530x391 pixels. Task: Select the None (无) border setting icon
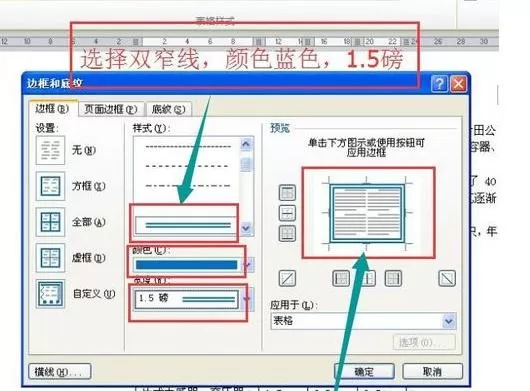click(x=50, y=150)
